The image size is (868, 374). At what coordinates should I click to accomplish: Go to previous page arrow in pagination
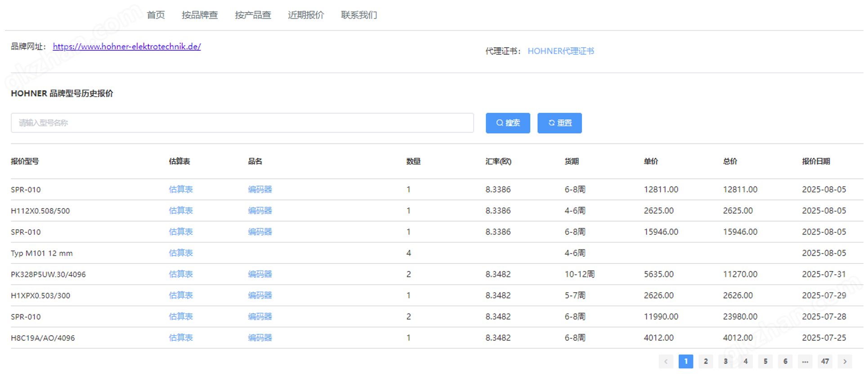(666, 361)
